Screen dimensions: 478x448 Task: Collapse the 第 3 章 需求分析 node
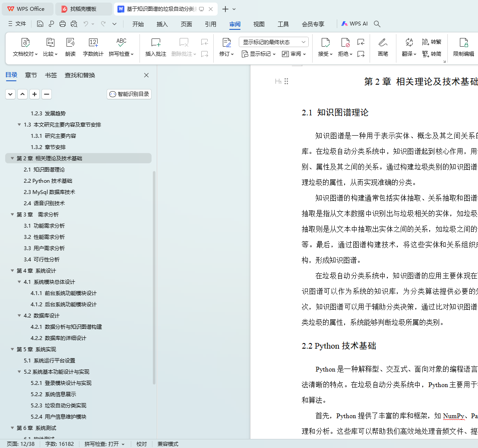point(13,214)
